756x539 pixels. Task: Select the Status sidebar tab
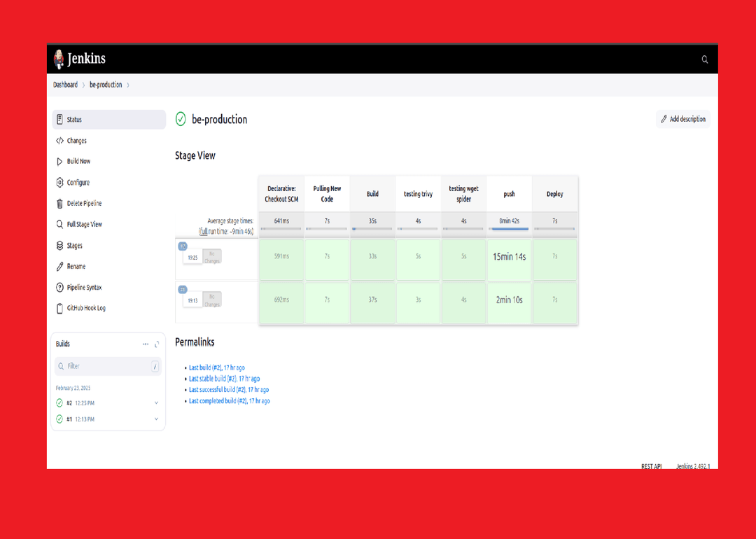click(74, 120)
